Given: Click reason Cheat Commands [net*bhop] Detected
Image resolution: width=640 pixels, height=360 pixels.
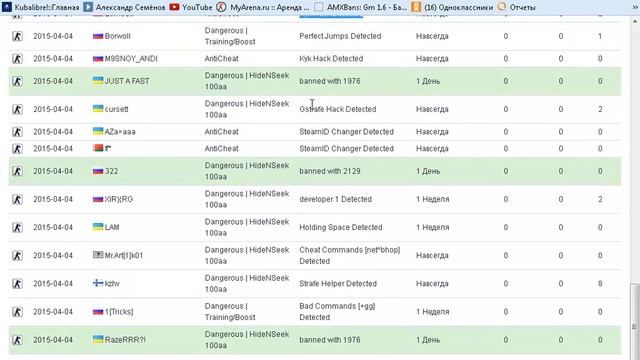Looking at the screenshot, I should 349,255.
